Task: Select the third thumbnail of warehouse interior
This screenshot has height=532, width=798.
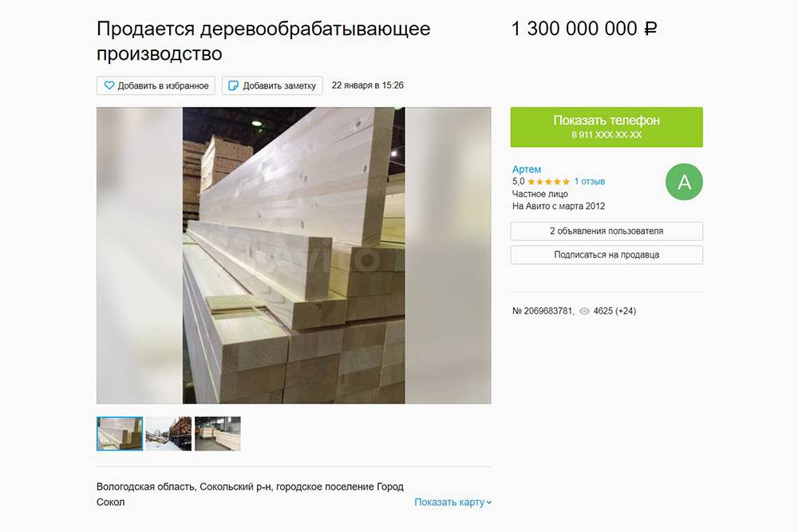Action: pos(218,434)
